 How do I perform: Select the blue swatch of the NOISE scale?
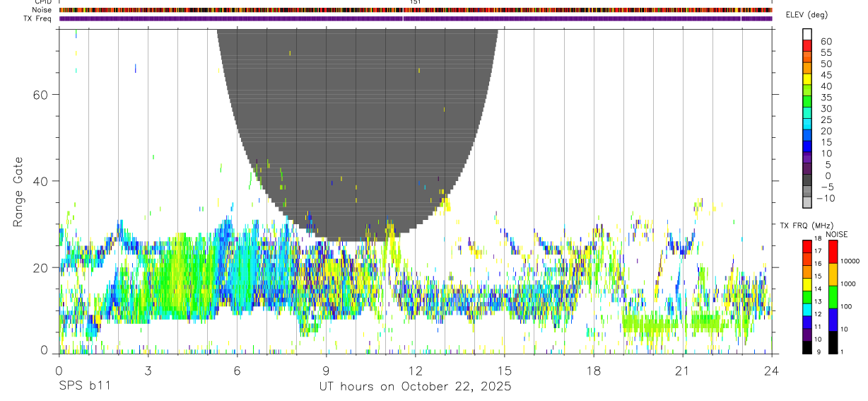click(833, 320)
